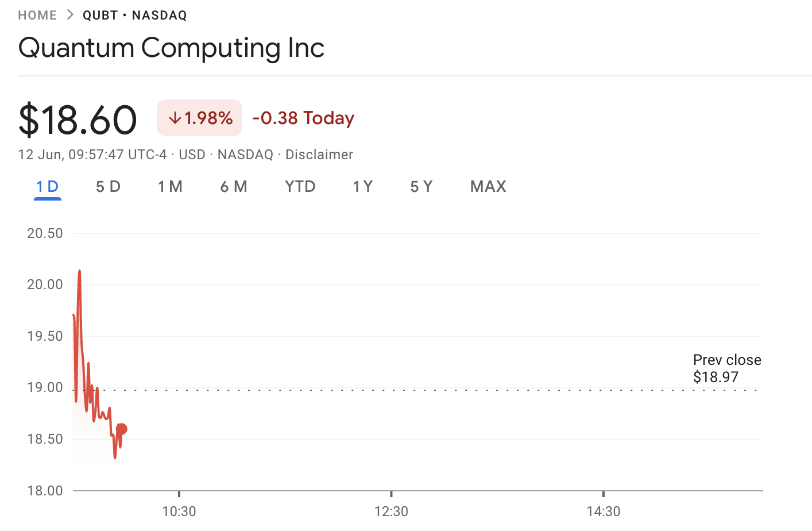
Task: Open the Disclaimer link
Action: [x=319, y=155]
